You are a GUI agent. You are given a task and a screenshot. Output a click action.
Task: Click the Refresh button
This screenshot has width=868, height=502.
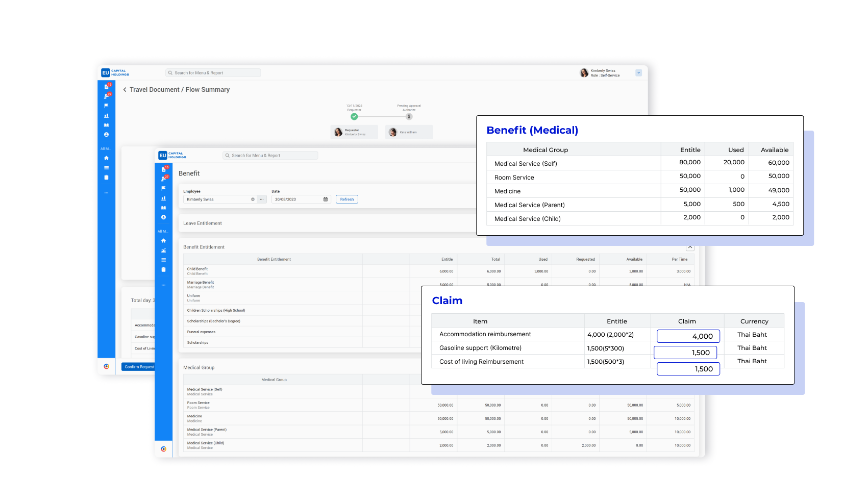(347, 199)
